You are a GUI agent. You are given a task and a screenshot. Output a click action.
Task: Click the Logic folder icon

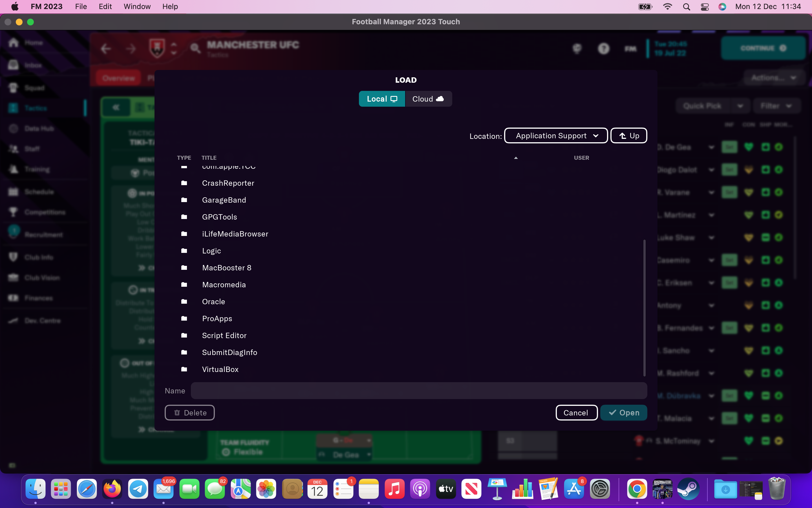pyautogui.click(x=184, y=251)
